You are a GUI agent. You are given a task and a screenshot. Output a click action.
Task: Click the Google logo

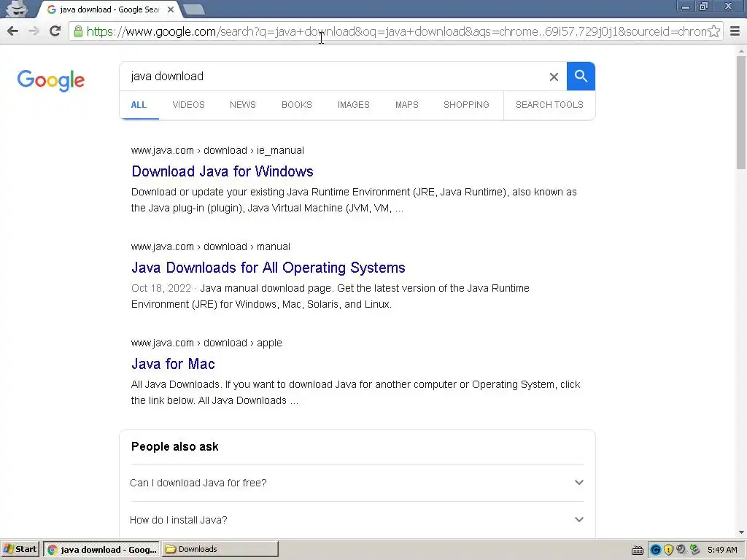(51, 80)
